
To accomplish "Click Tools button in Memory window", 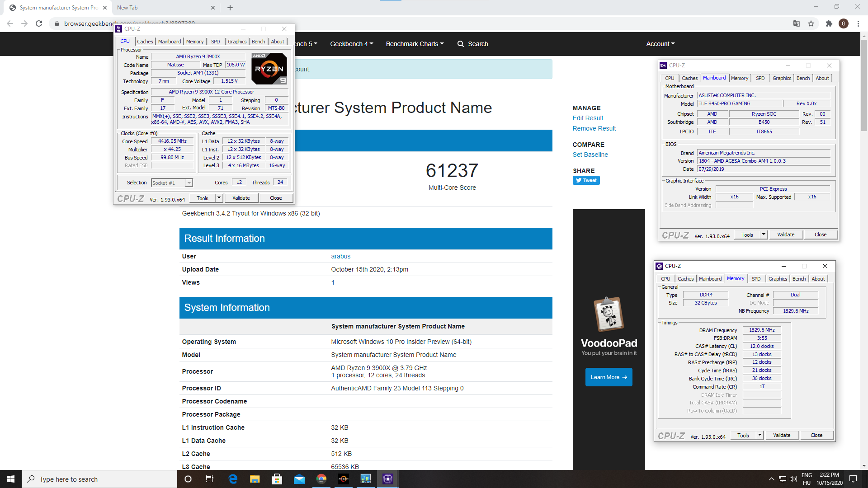I will (743, 435).
